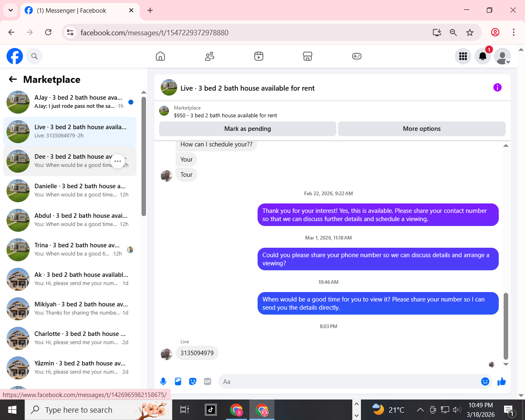Open Trina conversation
The height and width of the screenshot is (420, 525).
click(70, 250)
